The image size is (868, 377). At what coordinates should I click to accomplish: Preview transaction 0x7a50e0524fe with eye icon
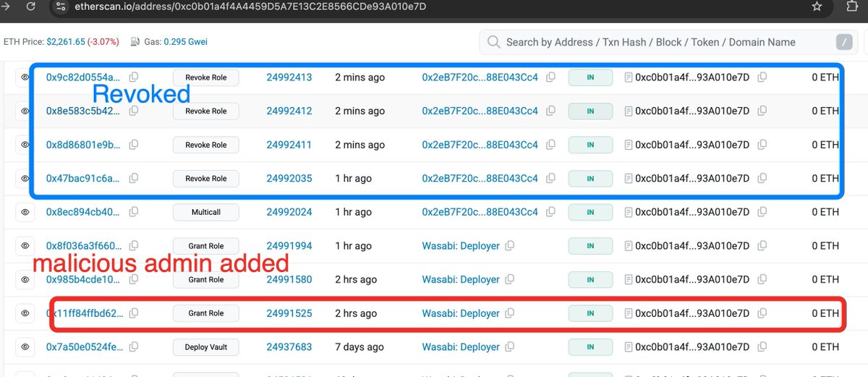point(25,347)
